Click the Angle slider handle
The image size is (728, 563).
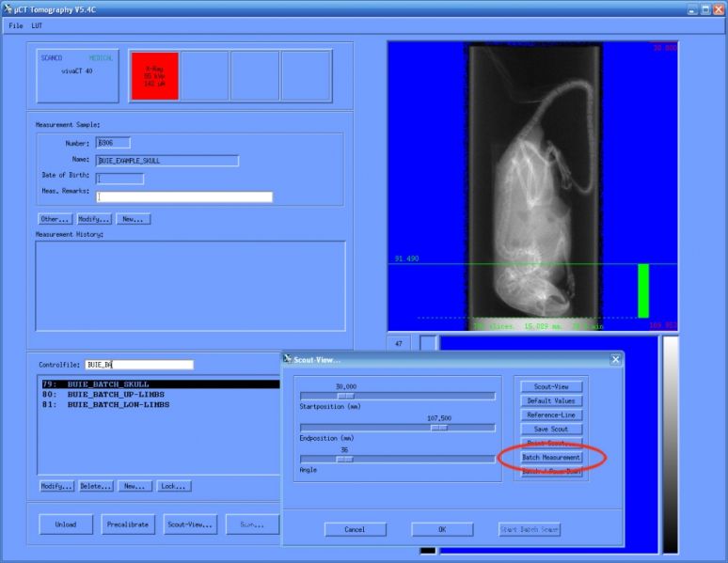(x=344, y=460)
